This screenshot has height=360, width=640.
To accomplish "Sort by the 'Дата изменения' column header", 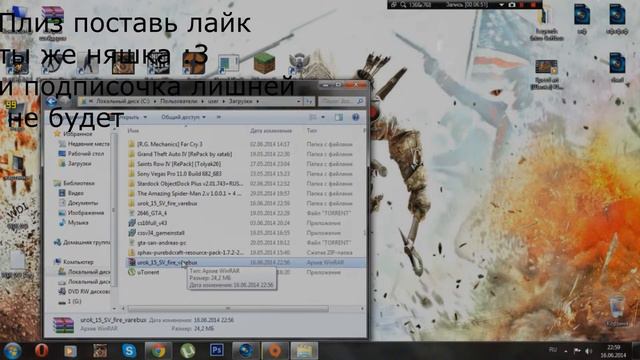I will pyautogui.click(x=271, y=131).
